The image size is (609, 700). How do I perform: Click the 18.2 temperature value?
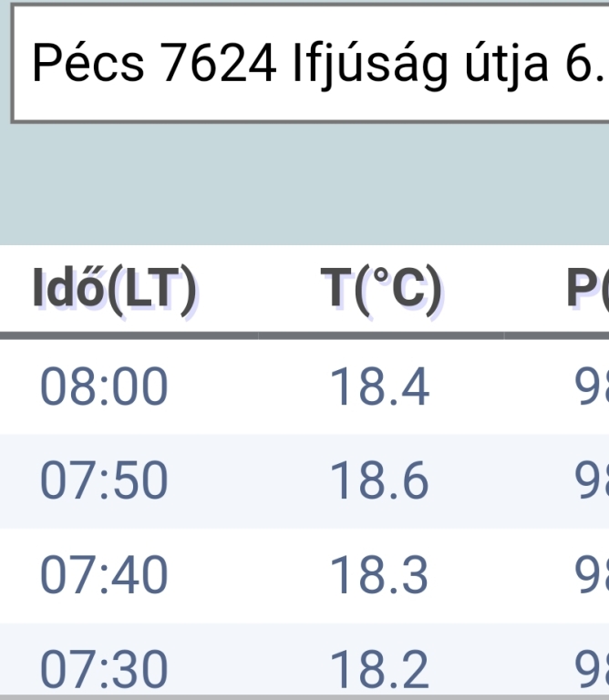379,669
